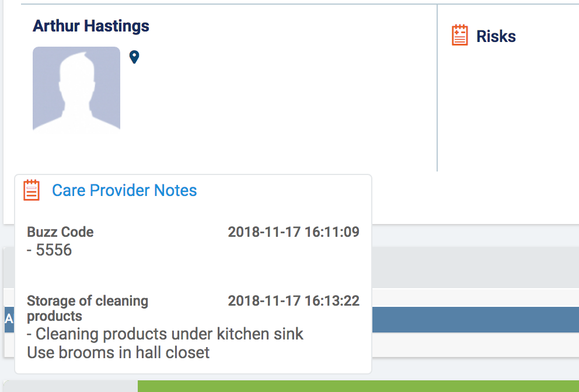Screen dimensions: 579x392
Task: Click the 5556 buzz code value
Action: coord(53,250)
